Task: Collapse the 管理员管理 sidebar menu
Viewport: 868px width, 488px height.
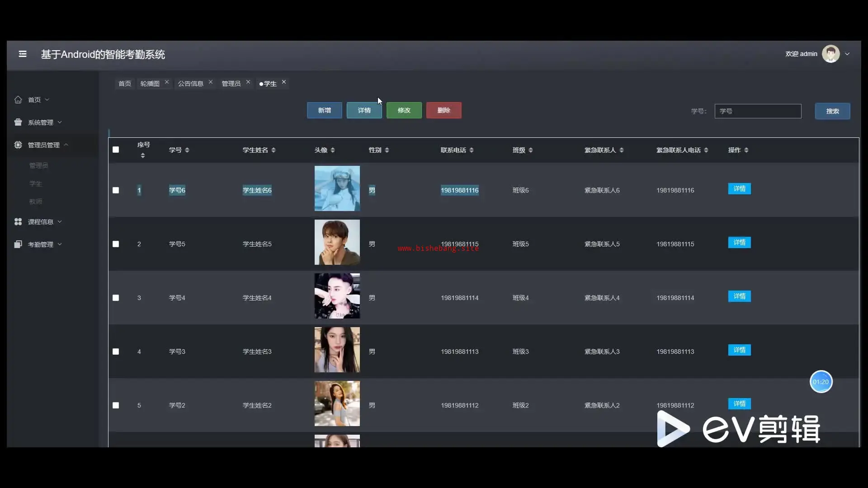Action: tap(66, 145)
